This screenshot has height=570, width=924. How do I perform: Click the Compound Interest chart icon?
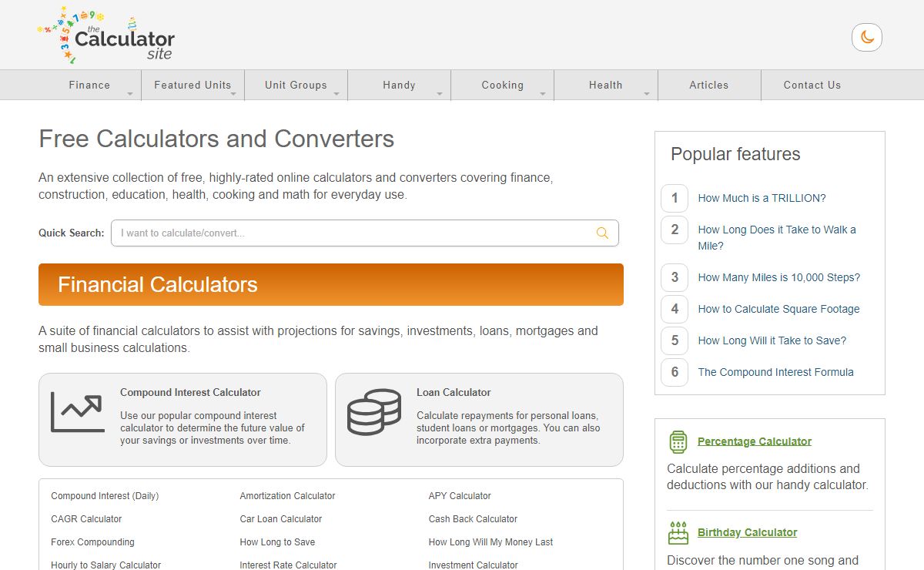coord(78,411)
